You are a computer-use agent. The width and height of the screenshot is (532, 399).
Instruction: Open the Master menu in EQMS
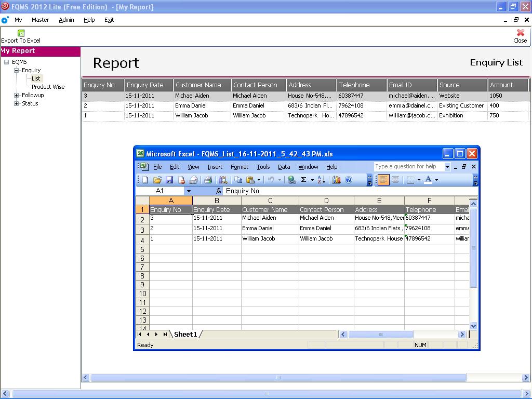41,20
